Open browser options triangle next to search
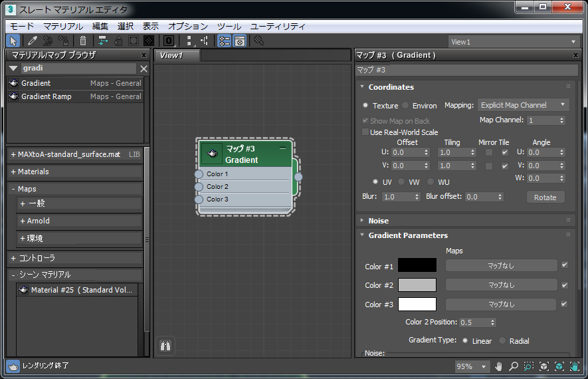 click(x=13, y=68)
